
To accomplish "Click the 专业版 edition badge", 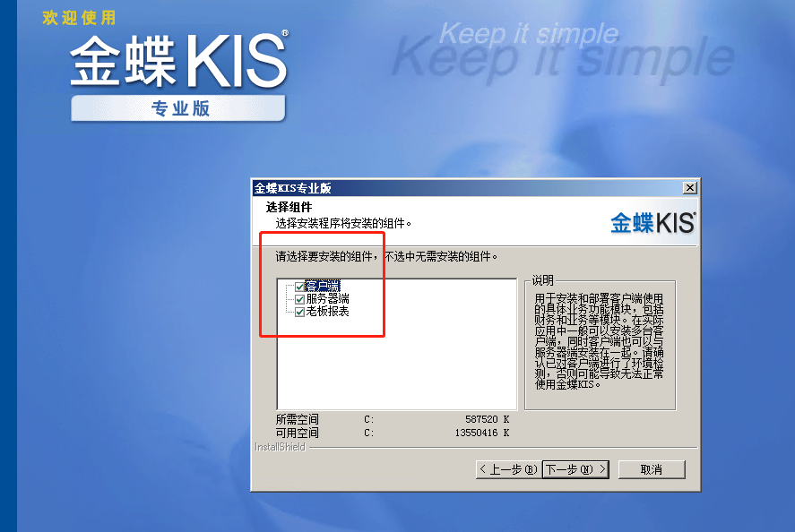I will (179, 108).
